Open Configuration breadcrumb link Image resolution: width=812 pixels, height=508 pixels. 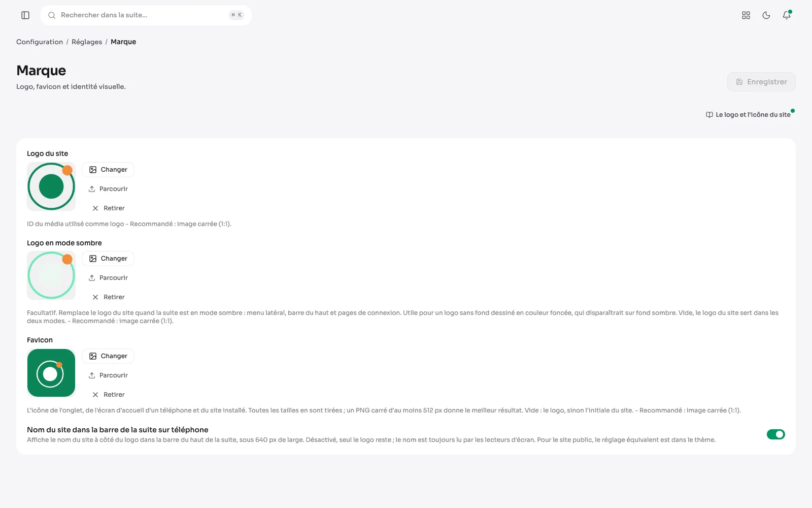tap(40, 42)
